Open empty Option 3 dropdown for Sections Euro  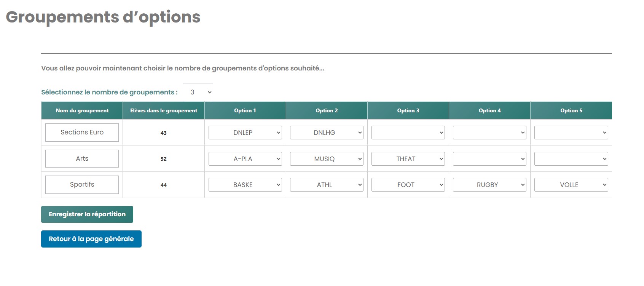click(x=408, y=133)
